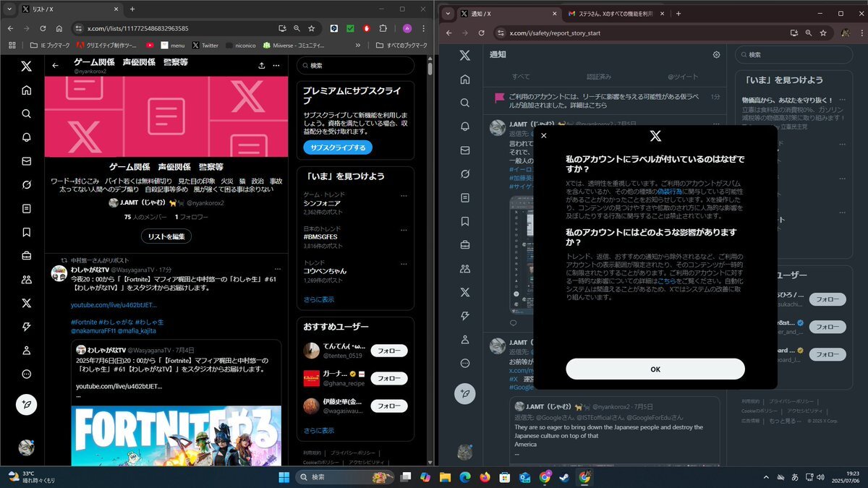
Task: Close the label dialog with the X button
Action: pos(544,135)
